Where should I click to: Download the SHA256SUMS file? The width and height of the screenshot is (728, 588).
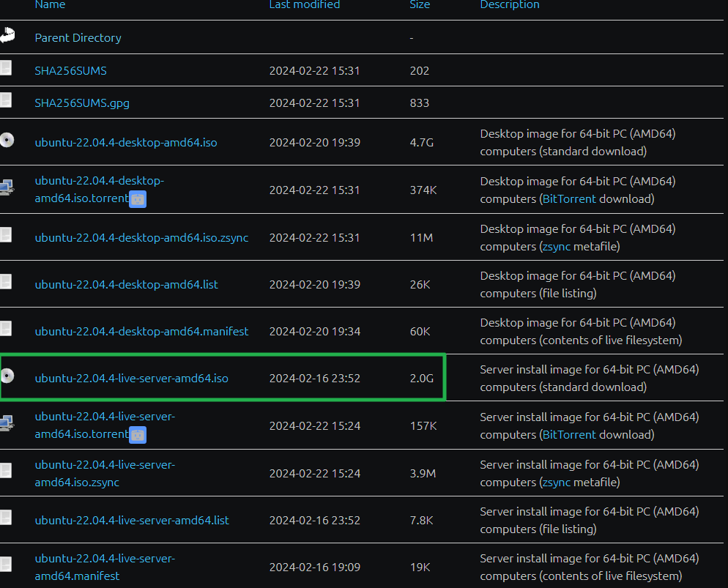pos(70,71)
